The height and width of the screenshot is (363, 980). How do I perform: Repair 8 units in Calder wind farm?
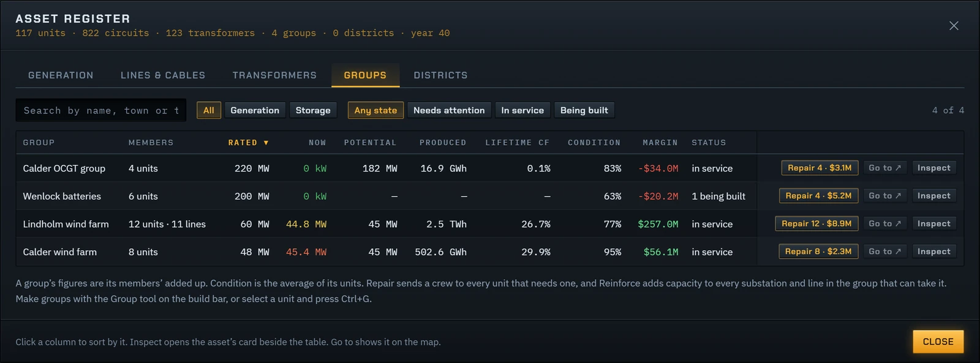click(x=818, y=251)
